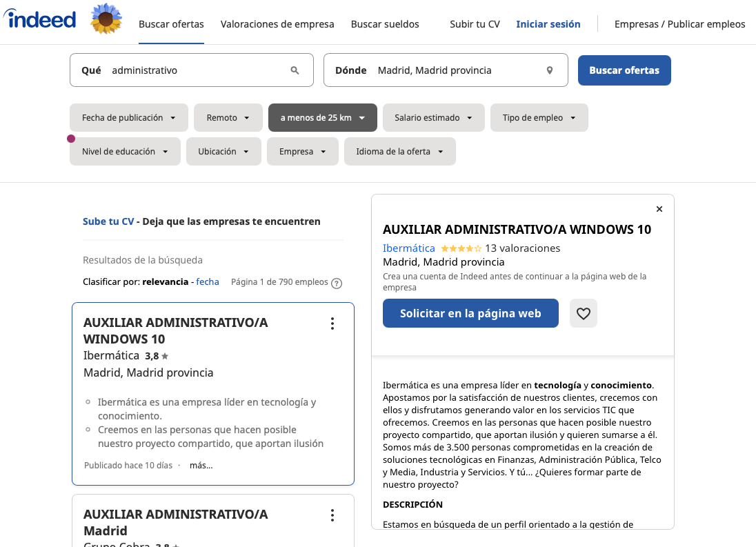Click the sunflower icon in header
This screenshot has height=547, width=756.
(106, 19)
